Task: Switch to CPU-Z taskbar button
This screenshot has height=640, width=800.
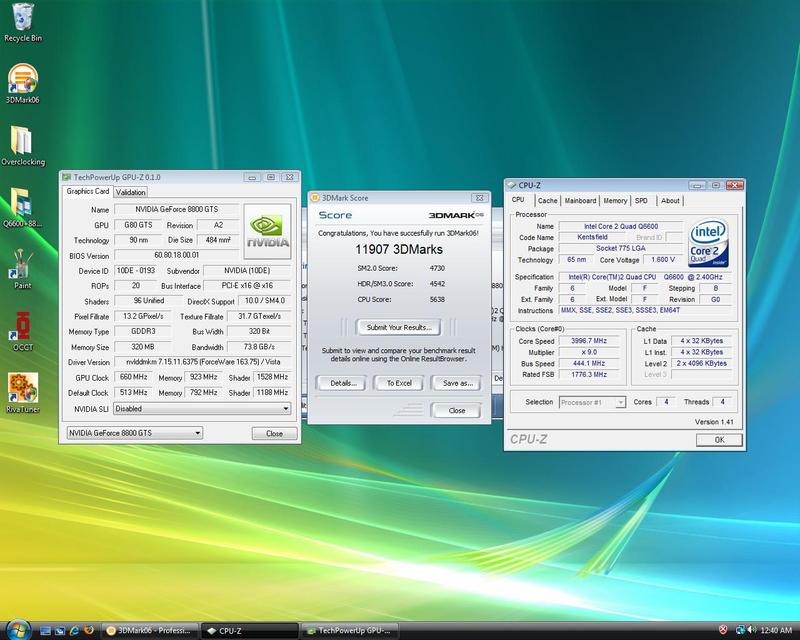Action: (249, 631)
